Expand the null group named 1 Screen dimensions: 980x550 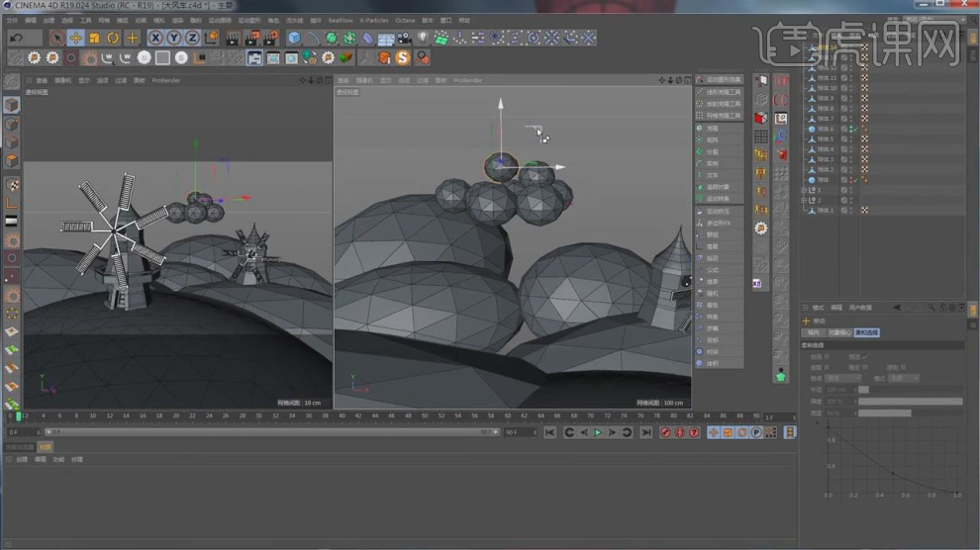point(803,190)
